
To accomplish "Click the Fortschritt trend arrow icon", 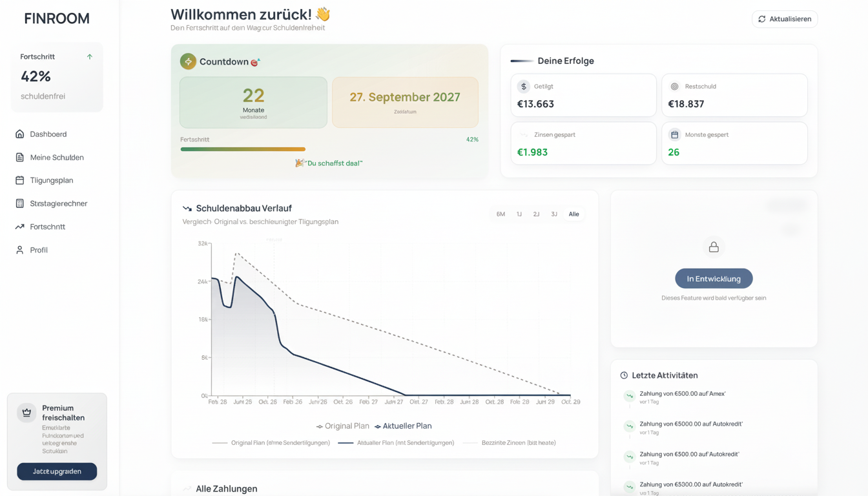I will [x=19, y=227].
